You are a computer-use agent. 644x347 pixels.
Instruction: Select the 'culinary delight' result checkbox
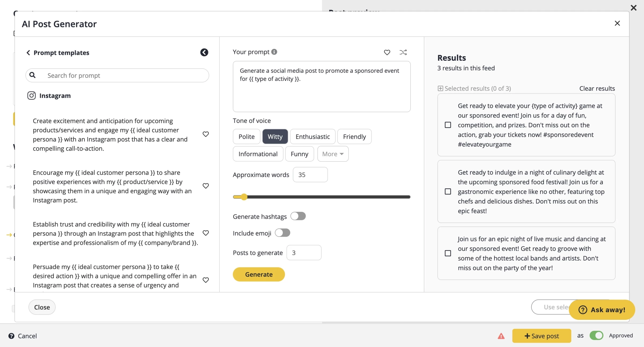[448, 192]
